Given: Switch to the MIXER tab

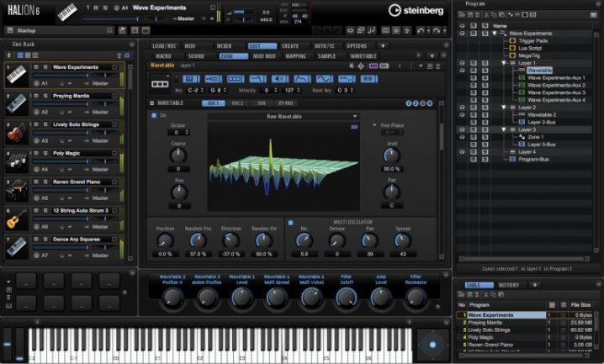Looking at the screenshot, I should tap(225, 46).
